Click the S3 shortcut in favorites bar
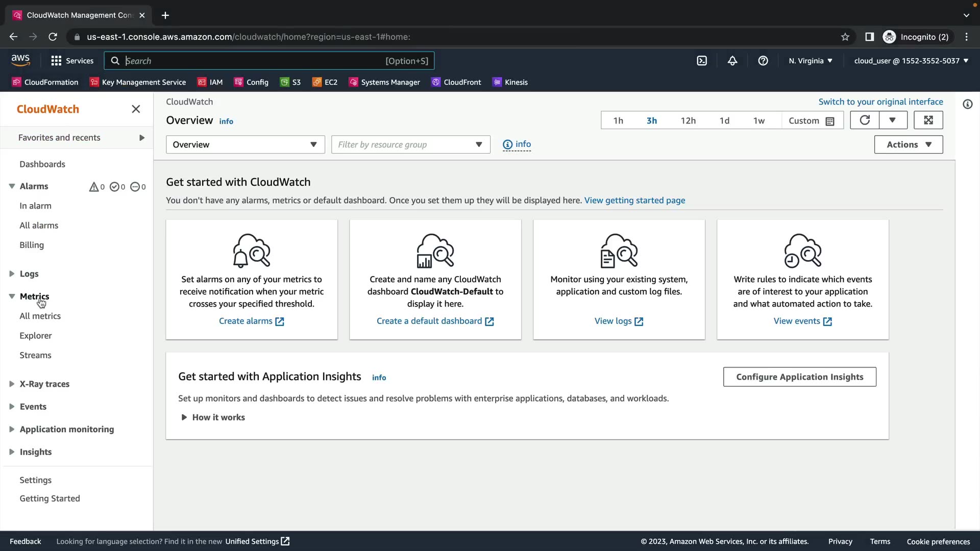Image resolution: width=980 pixels, height=551 pixels. 290,82
